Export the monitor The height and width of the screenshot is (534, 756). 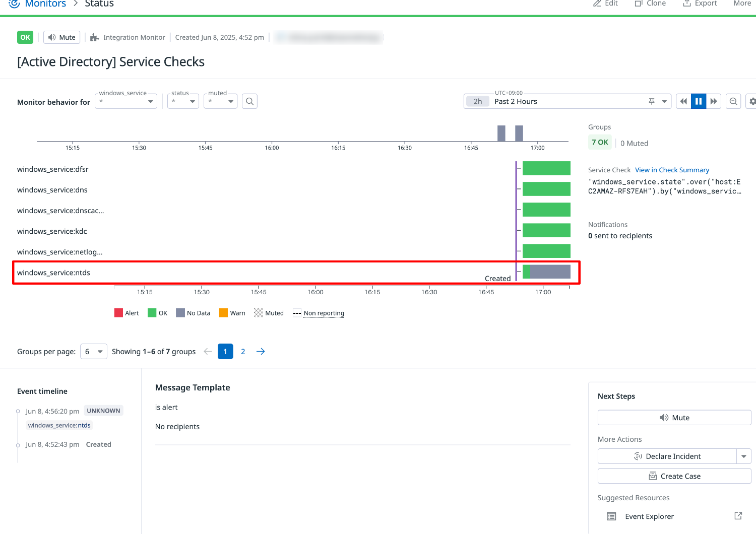click(x=700, y=3)
